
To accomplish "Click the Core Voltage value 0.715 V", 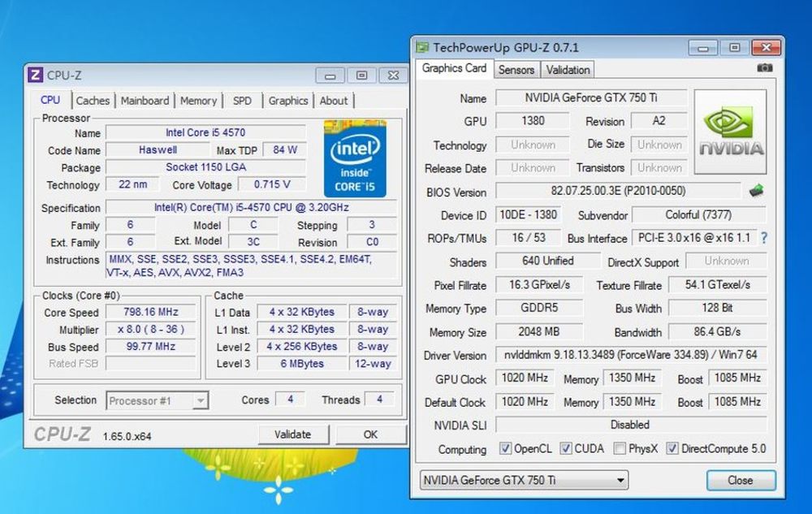I will click(272, 184).
